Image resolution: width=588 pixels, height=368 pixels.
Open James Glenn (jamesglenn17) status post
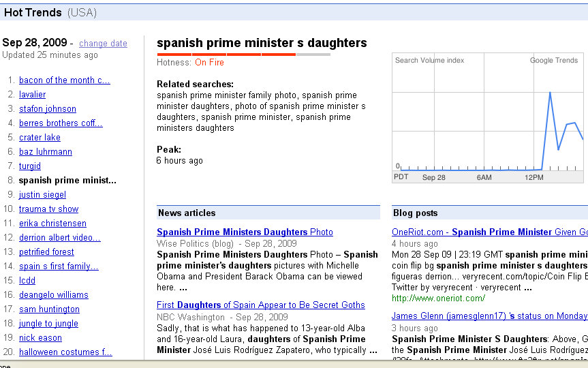[x=490, y=316]
